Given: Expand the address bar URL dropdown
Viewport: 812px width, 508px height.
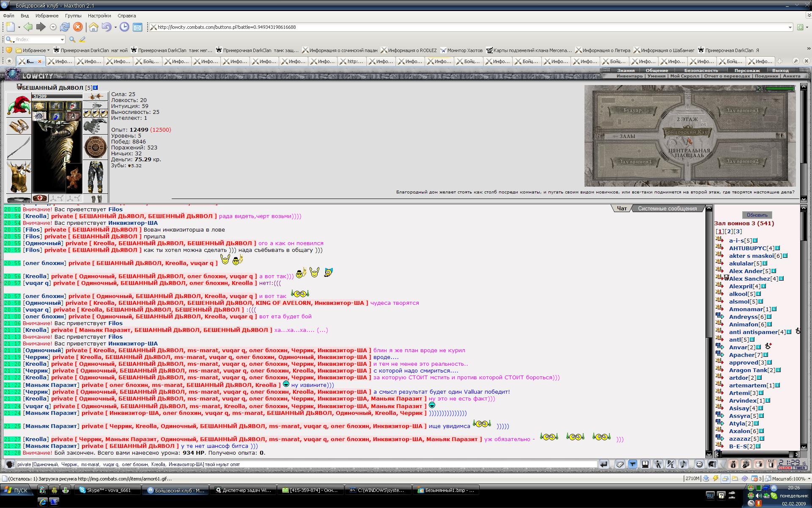Looking at the screenshot, I should 790,27.
